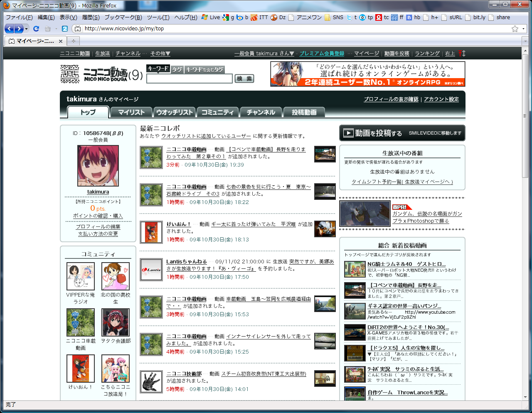Expand the takimura さん▼ account menu
Screen dimensions: 532x413
click(x=264, y=54)
